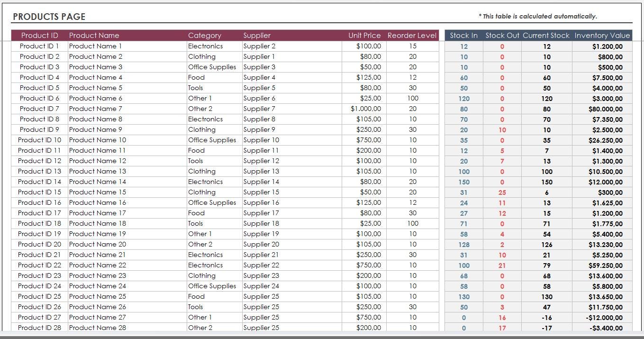Viewport: 644px width, 339px height.
Task: Select the $5.250,00 inventory value
Action: click(602, 255)
